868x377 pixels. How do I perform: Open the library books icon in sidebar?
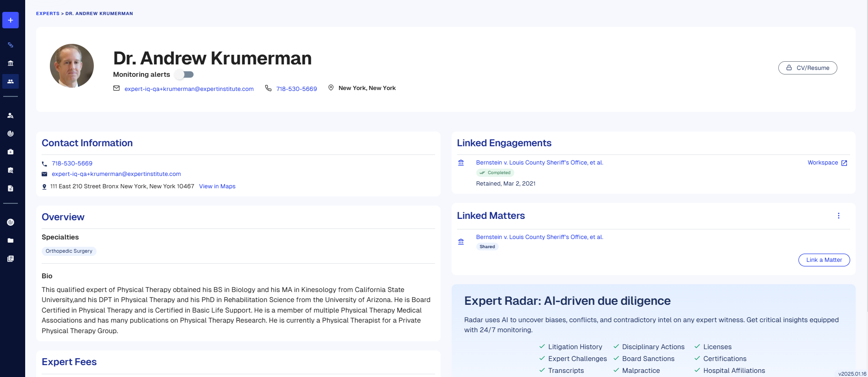[11, 259]
